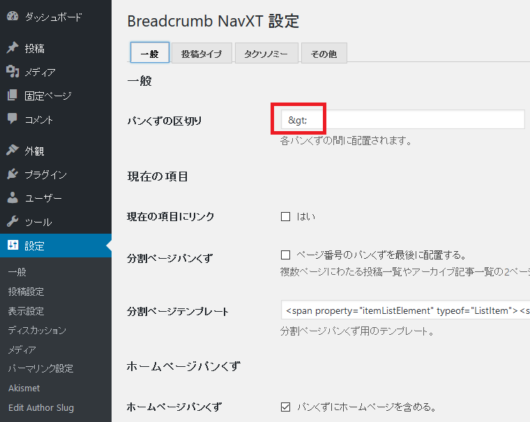530x422 pixels.
Task: Focus the パンくずの区切り input field
Action: pos(403,119)
